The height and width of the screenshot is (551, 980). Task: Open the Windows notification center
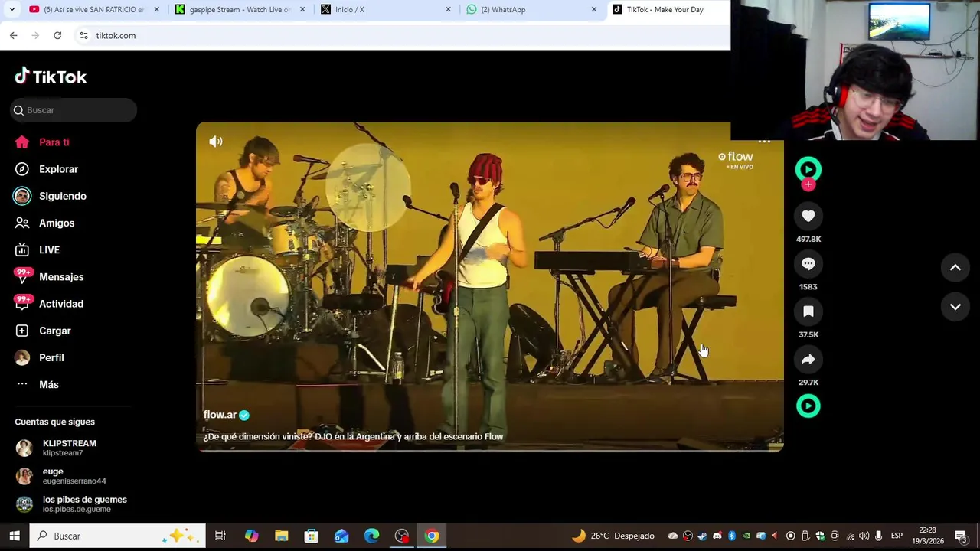(x=961, y=536)
